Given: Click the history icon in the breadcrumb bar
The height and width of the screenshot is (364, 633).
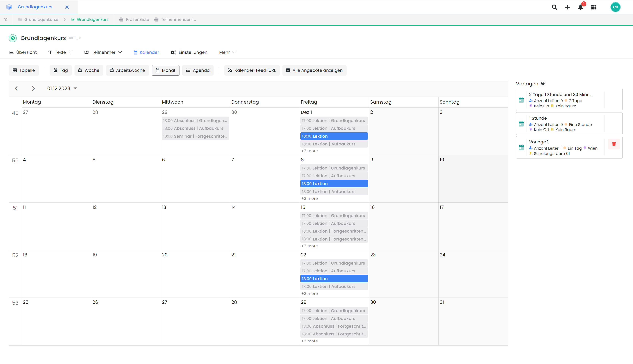Looking at the screenshot, I should coord(5,19).
